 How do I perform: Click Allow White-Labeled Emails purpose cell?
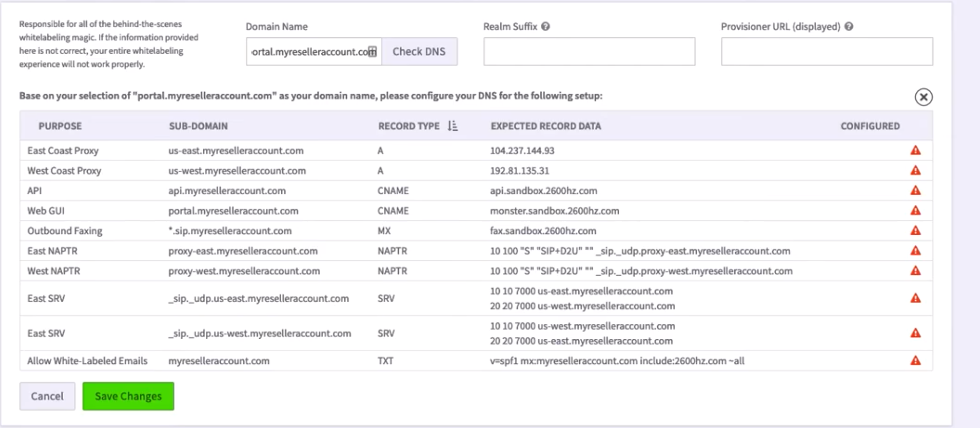point(87,361)
